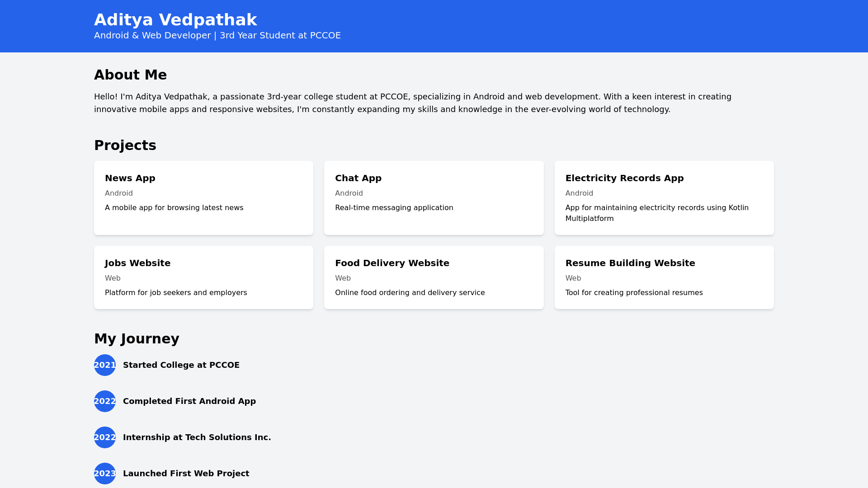Click the Projects section heading
The height and width of the screenshot is (488, 868).
(125, 145)
